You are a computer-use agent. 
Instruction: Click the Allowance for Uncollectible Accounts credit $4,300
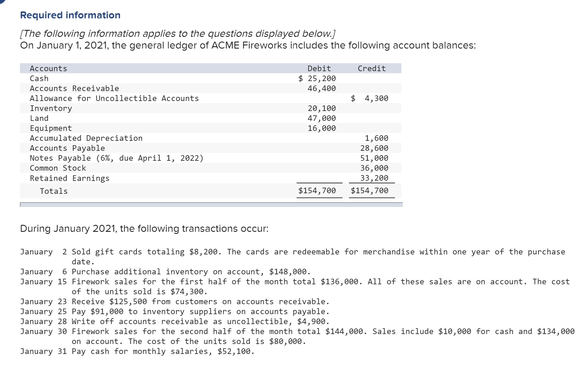[x=369, y=98]
